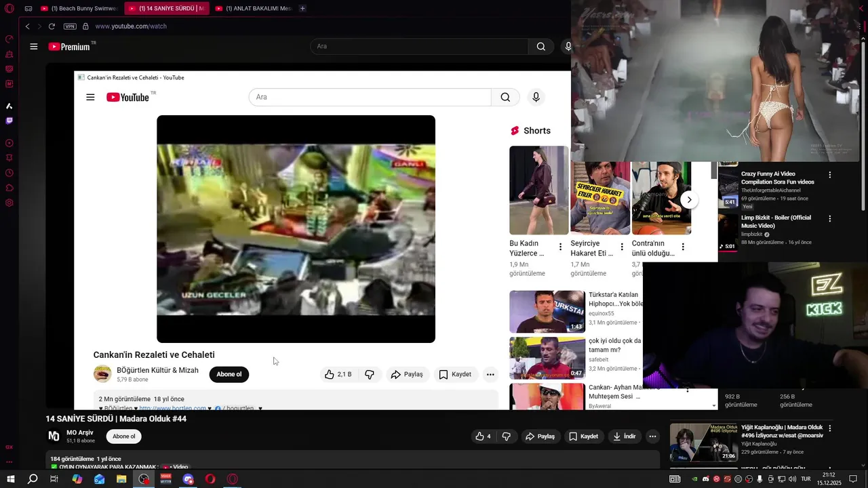Open Pinboards icon in Opera sidebar
This screenshot has width=868, height=488.
[x=9, y=158]
